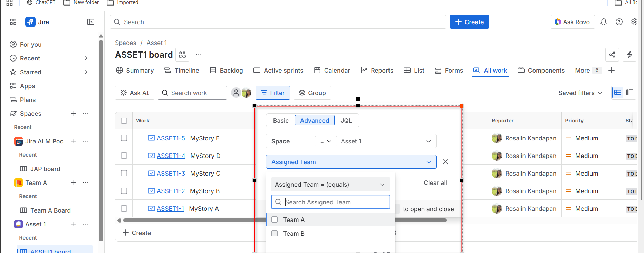Image resolution: width=644 pixels, height=253 pixels.
Task: Click the sidebar vertical scrollbar
Action: pos(101,140)
